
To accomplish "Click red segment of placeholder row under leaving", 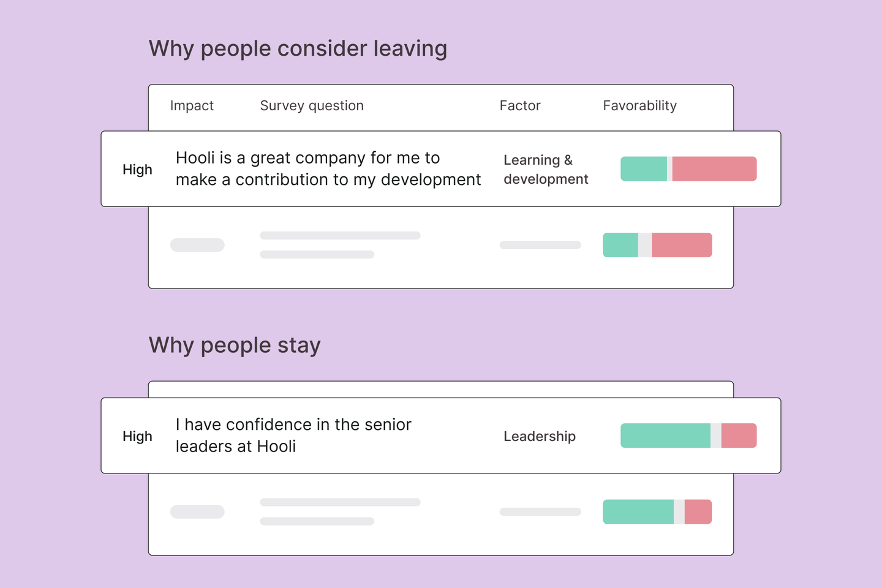I will tap(682, 245).
